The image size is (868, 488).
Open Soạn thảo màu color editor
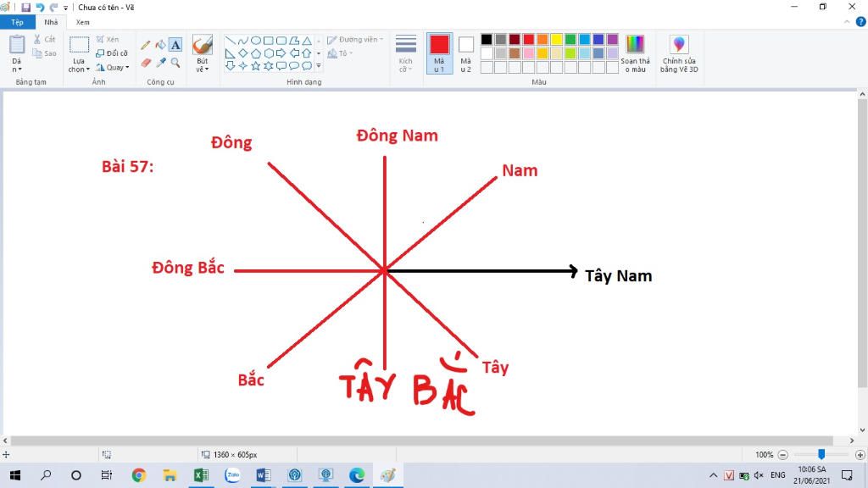point(635,53)
